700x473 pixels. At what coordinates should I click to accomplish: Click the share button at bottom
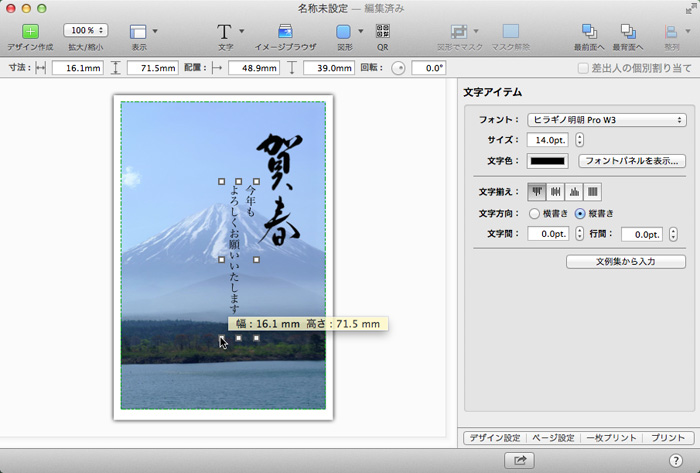[x=520, y=460]
